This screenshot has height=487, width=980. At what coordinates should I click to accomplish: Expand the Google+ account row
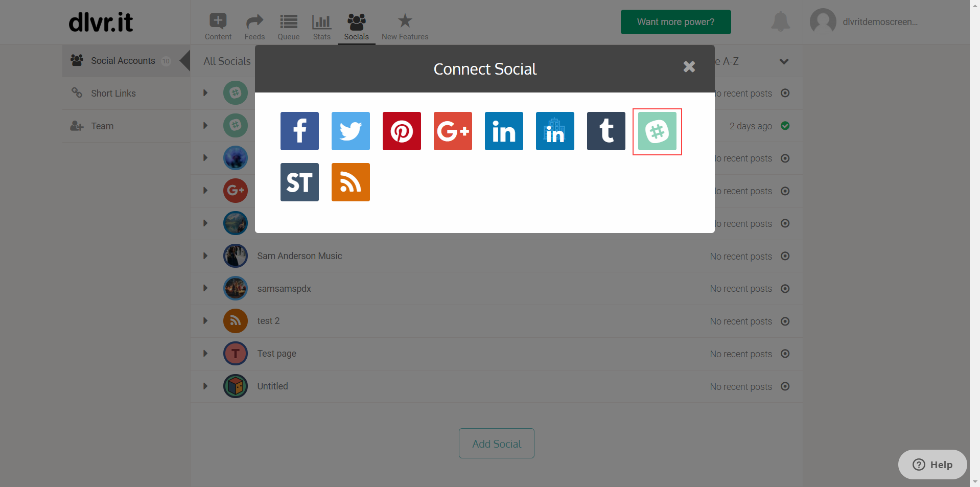[205, 191]
